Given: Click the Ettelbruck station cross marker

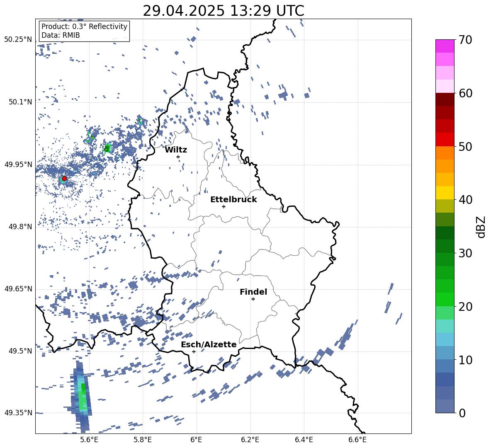Looking at the screenshot, I should pos(224,206).
